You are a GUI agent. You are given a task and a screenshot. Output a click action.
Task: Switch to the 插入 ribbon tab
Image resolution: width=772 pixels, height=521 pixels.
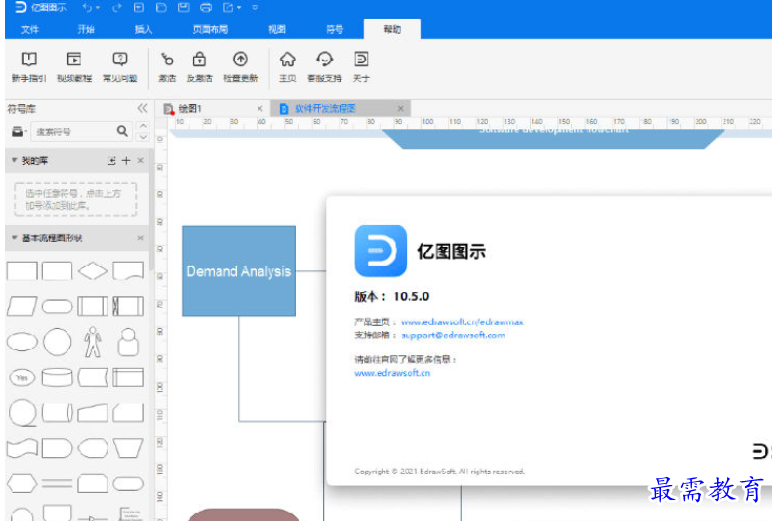click(143, 30)
